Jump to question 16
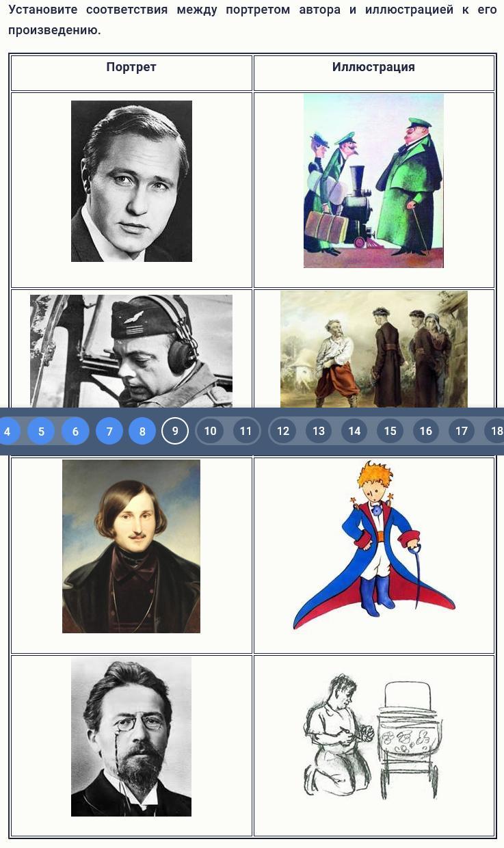The width and height of the screenshot is (504, 848). point(426,431)
